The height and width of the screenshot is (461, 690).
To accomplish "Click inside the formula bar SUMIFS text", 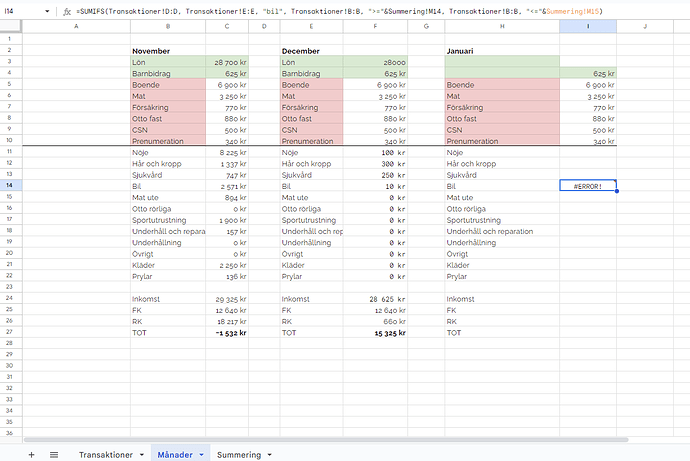I will 300,11.
